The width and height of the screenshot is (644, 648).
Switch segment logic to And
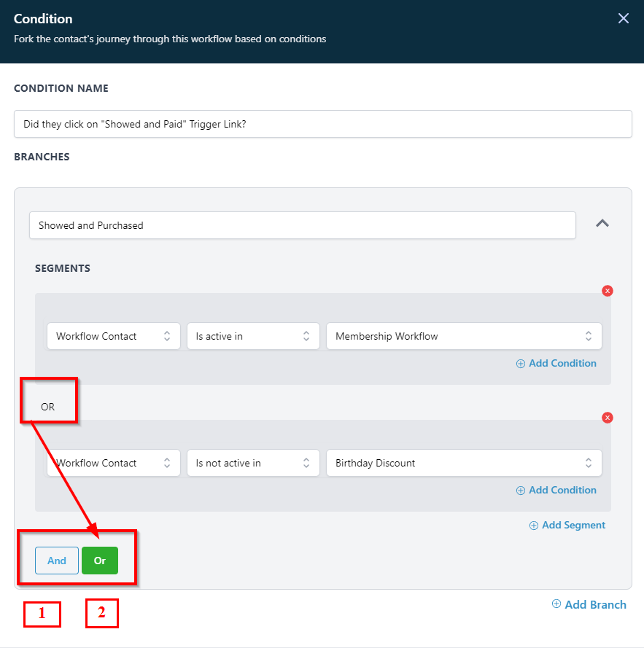(57, 561)
